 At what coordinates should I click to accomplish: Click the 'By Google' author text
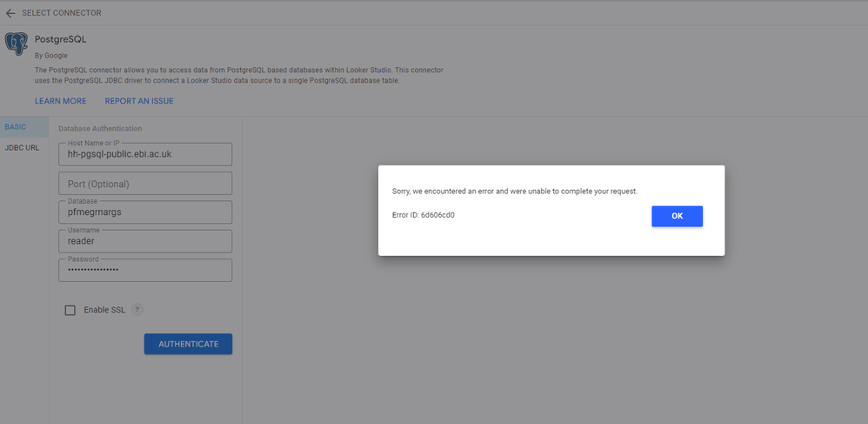(x=51, y=56)
